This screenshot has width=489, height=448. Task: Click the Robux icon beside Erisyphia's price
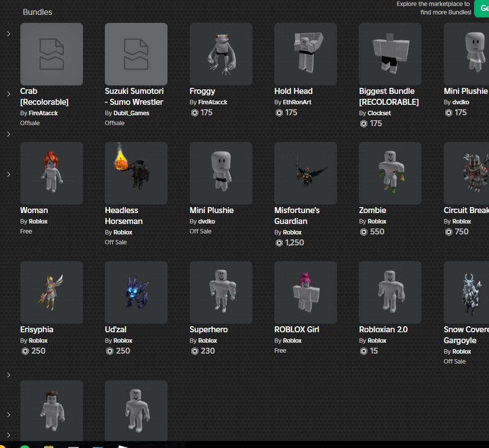click(26, 351)
